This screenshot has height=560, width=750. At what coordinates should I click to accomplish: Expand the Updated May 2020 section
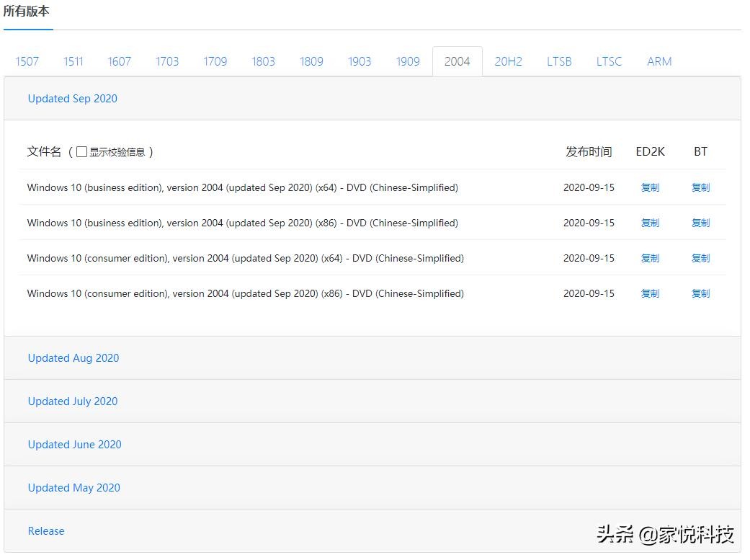(74, 488)
